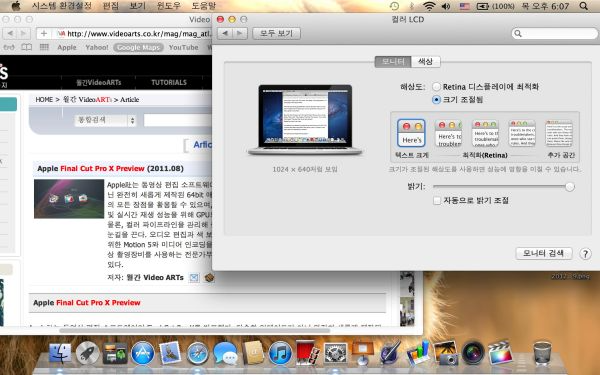
Task: Open Mail stamp icon in Dock
Action: (x=170, y=353)
